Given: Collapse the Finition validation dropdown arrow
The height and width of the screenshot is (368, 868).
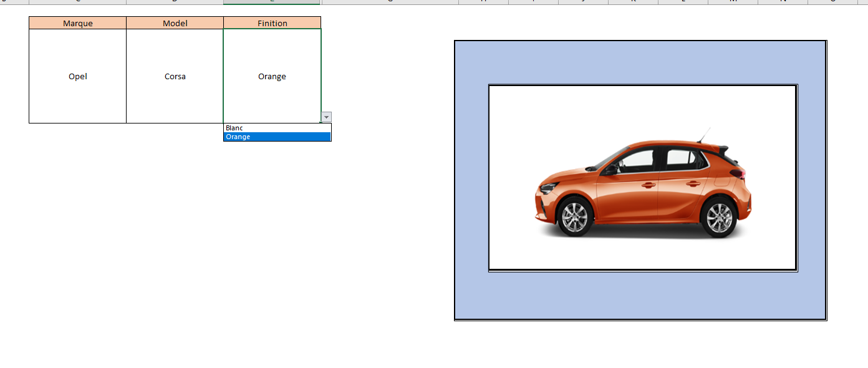Looking at the screenshot, I should (x=327, y=117).
